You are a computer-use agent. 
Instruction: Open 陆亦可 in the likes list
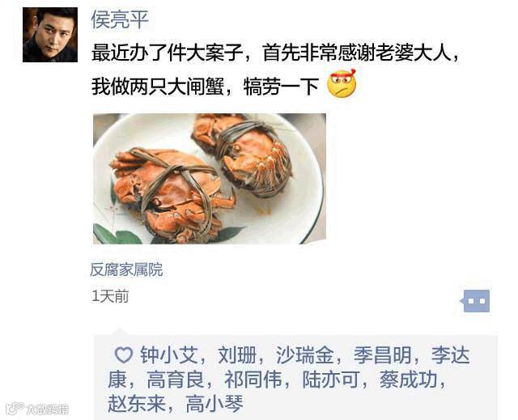tap(331, 380)
